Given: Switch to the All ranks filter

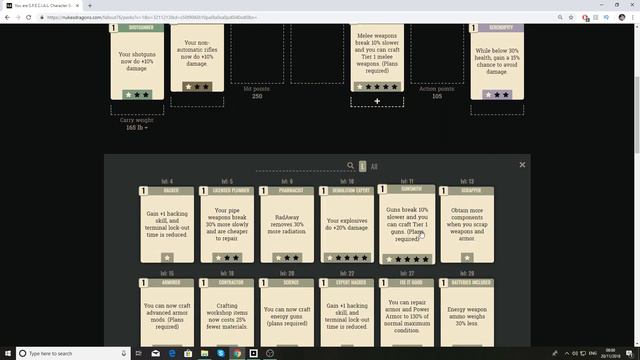Looking at the screenshot, I should (374, 167).
